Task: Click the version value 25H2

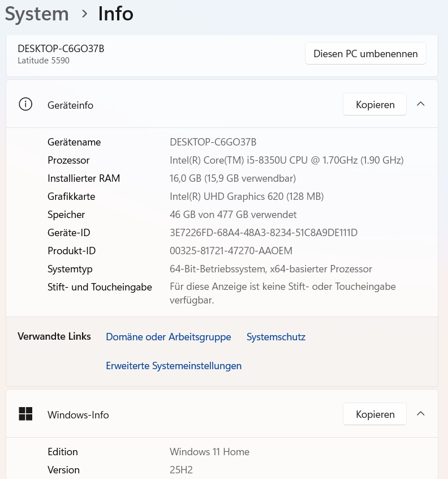Action: [x=181, y=470]
